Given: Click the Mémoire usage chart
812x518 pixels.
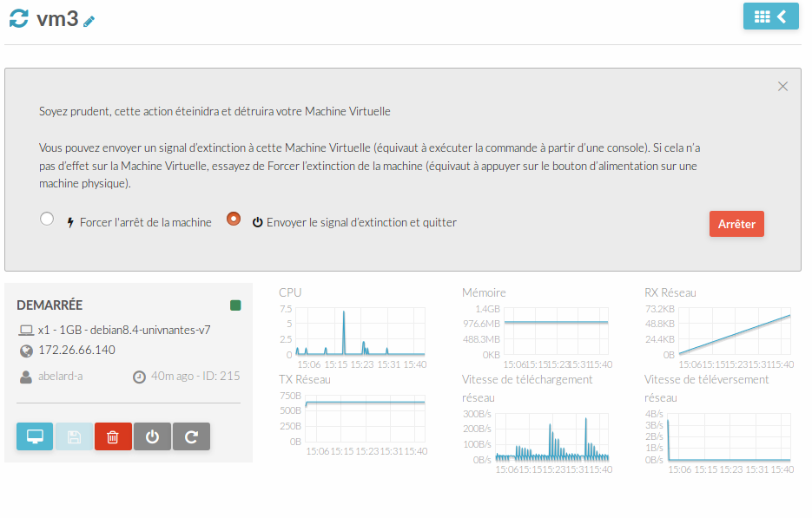Looking at the screenshot, I should tap(556, 331).
